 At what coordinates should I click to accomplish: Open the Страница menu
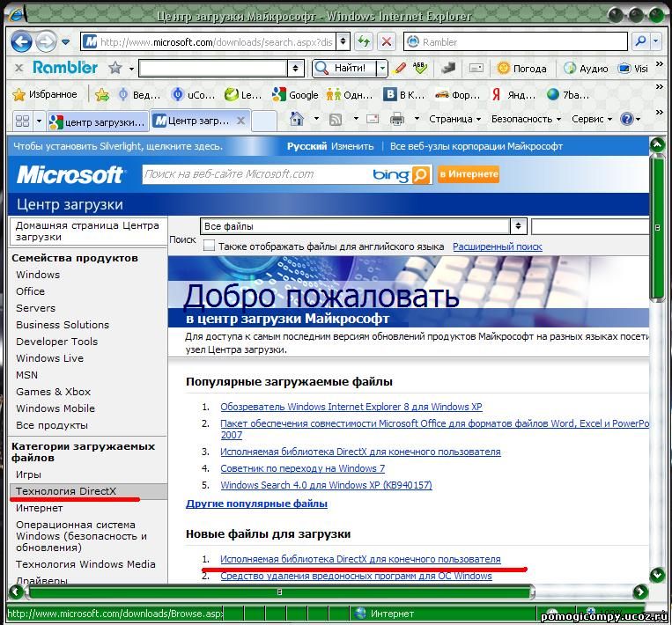click(454, 119)
